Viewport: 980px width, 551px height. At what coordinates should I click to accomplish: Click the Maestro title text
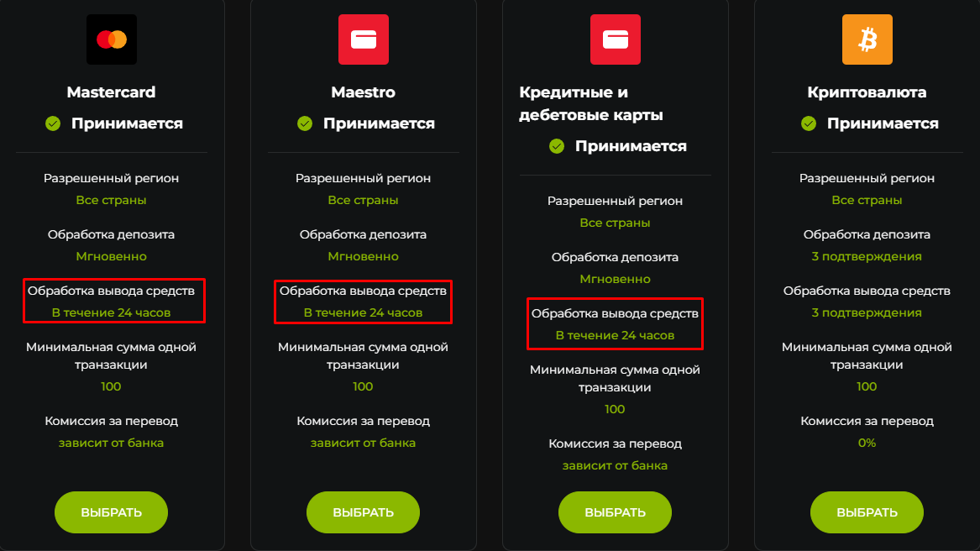363,92
